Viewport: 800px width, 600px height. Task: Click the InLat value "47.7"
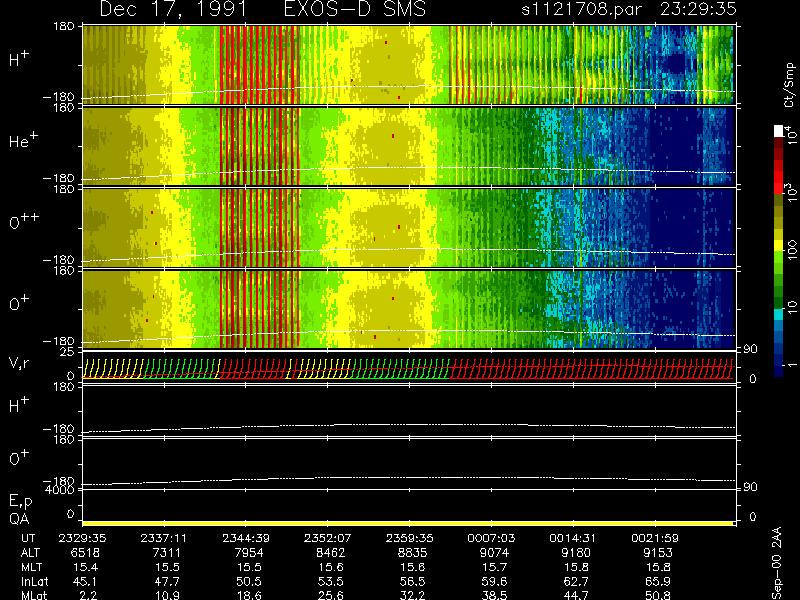pyautogui.click(x=167, y=582)
